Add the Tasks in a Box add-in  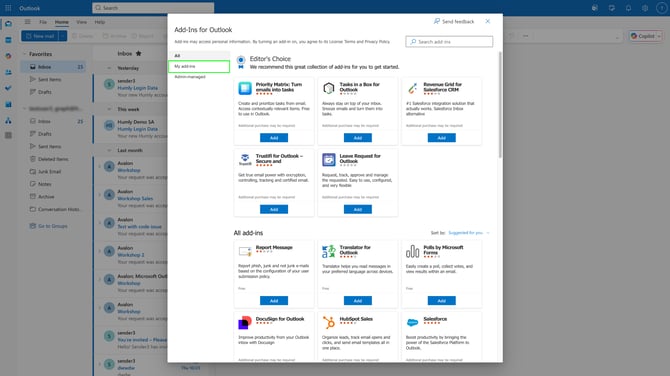[x=358, y=138]
